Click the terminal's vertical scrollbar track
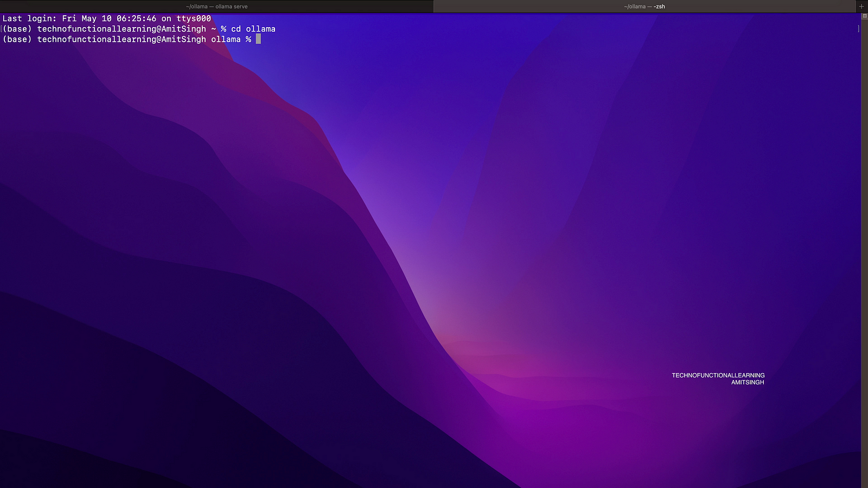 point(864,244)
